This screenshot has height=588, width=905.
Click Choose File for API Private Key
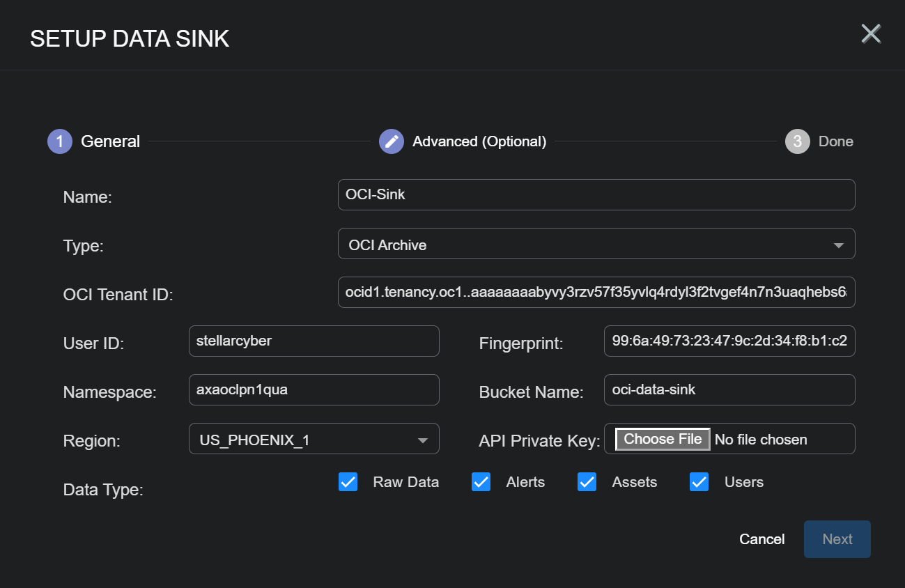point(663,439)
